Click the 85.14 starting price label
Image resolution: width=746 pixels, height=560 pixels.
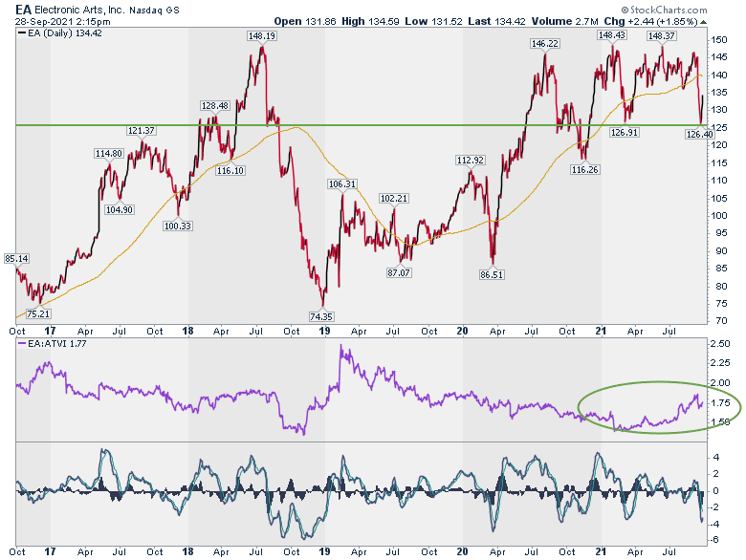(x=16, y=259)
